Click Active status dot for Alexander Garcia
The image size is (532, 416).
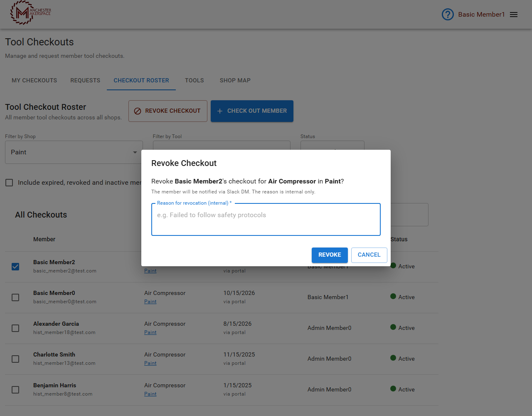[393, 327]
